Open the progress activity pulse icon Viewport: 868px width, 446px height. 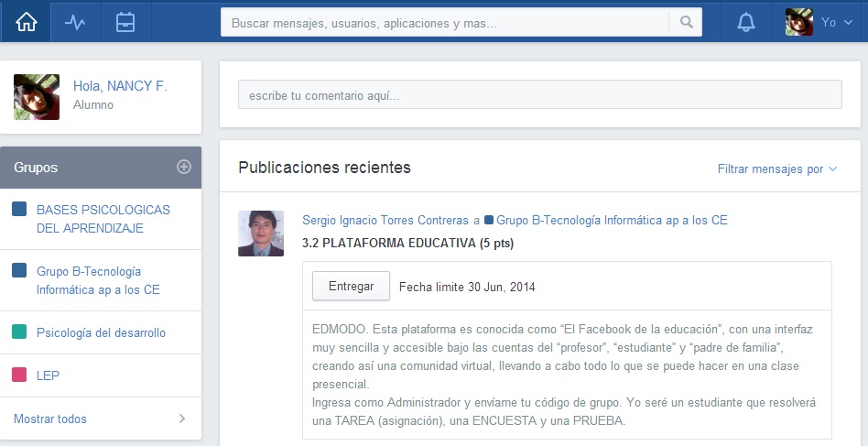[x=75, y=23]
